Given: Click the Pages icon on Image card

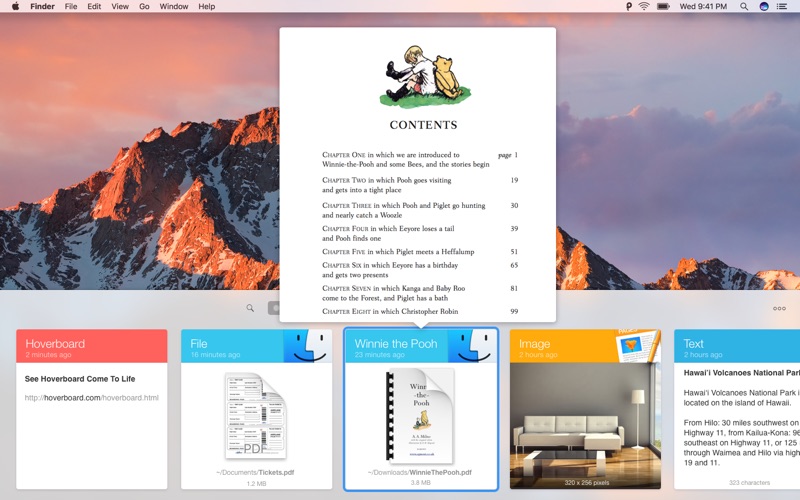Looking at the screenshot, I should pyautogui.click(x=638, y=345).
